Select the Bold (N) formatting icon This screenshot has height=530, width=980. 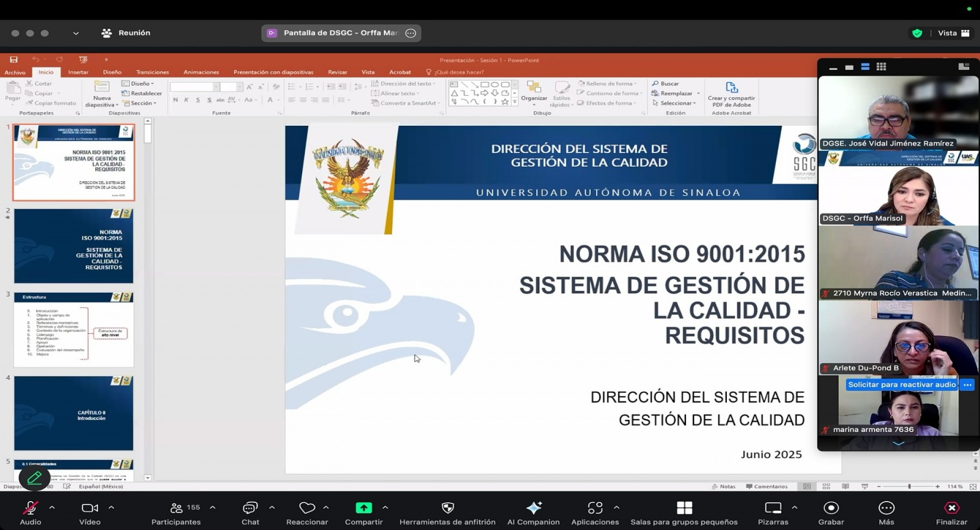coord(175,100)
